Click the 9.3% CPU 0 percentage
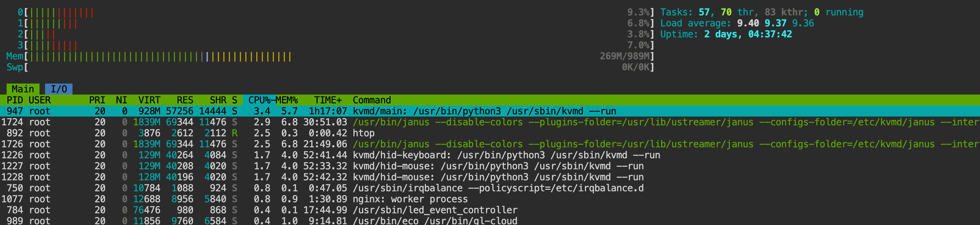The height and width of the screenshot is (225, 980). (x=638, y=12)
